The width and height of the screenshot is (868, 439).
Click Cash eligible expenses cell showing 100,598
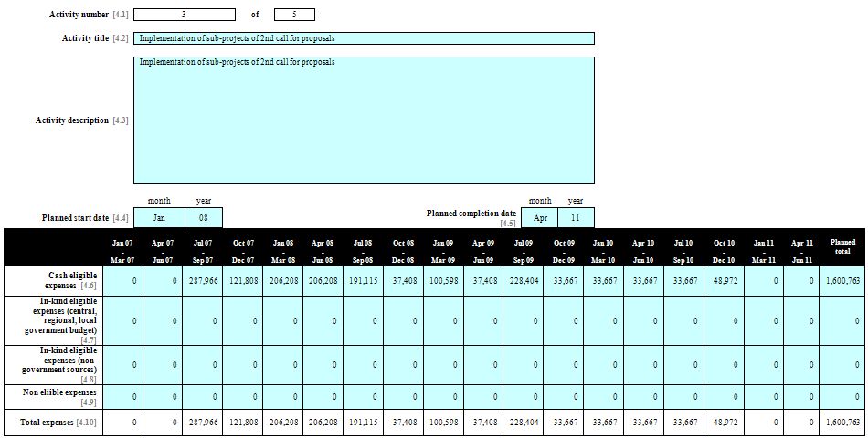(x=442, y=281)
